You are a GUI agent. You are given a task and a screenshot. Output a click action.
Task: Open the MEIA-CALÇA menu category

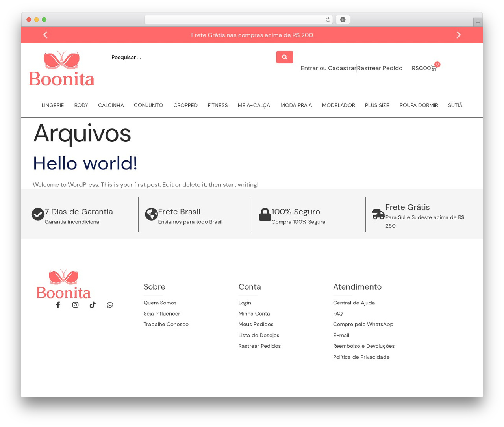(254, 105)
